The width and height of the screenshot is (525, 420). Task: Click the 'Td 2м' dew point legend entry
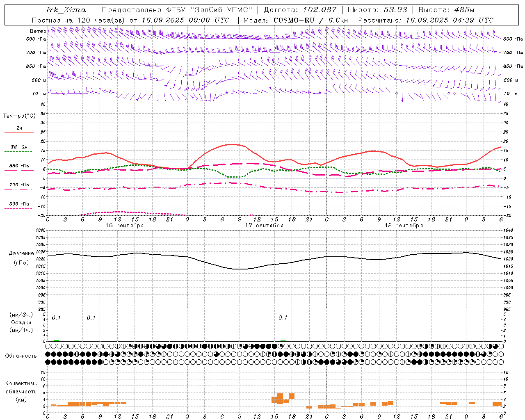coord(19,147)
